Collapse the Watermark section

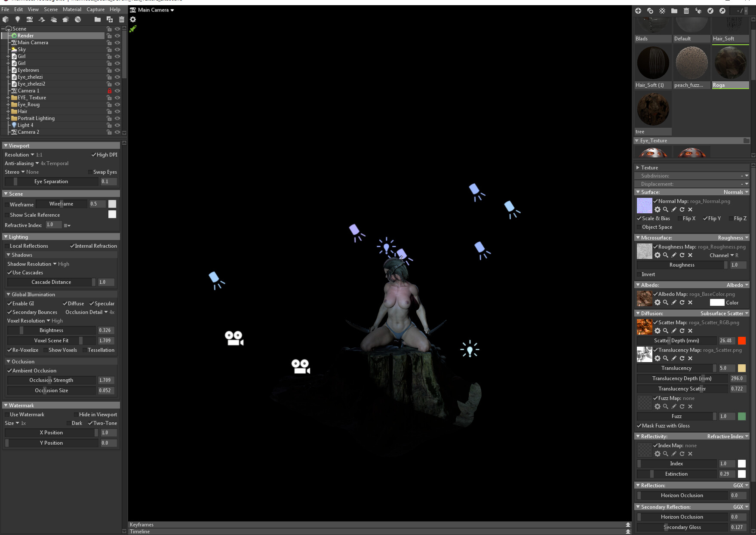coord(6,406)
